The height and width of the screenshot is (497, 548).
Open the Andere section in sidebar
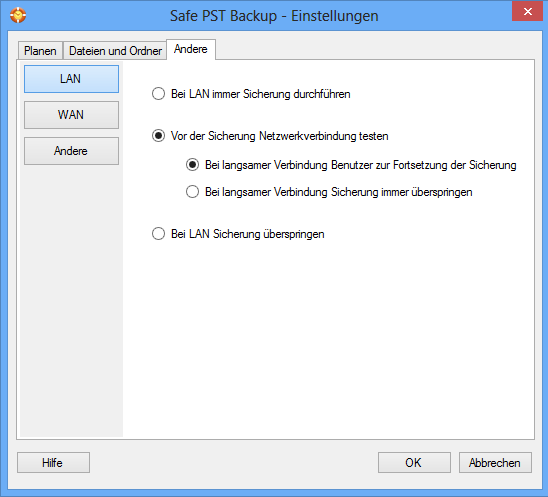click(x=71, y=151)
